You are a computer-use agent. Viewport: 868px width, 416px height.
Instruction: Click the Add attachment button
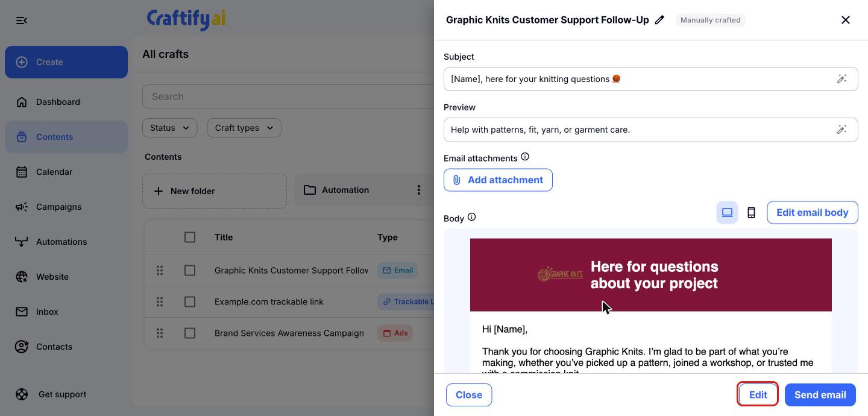[498, 180]
